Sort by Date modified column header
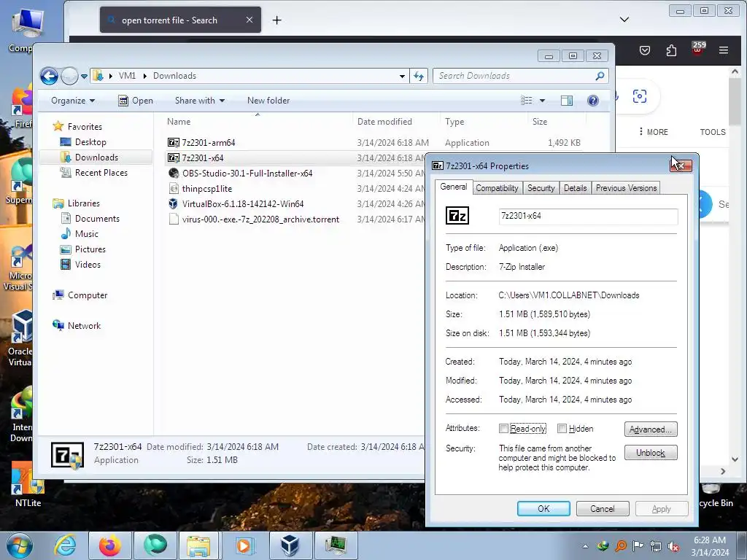This screenshot has height=560, width=747. [385, 122]
